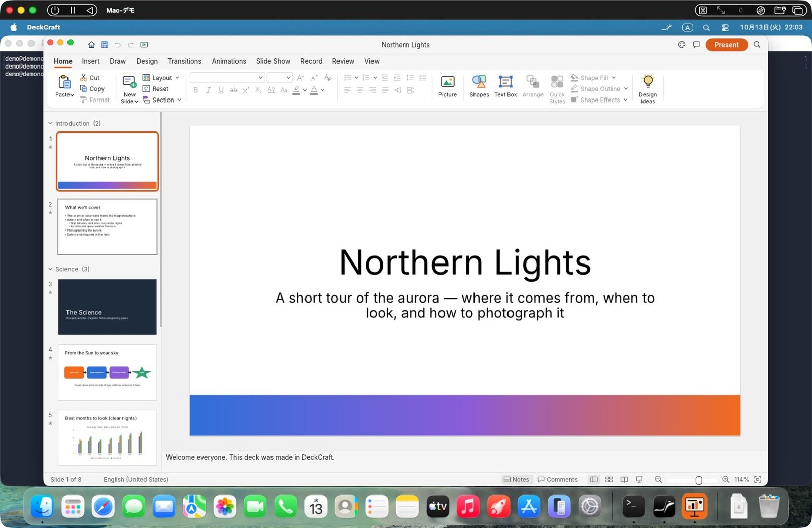
Task: Click the orange Present button
Action: 726,45
